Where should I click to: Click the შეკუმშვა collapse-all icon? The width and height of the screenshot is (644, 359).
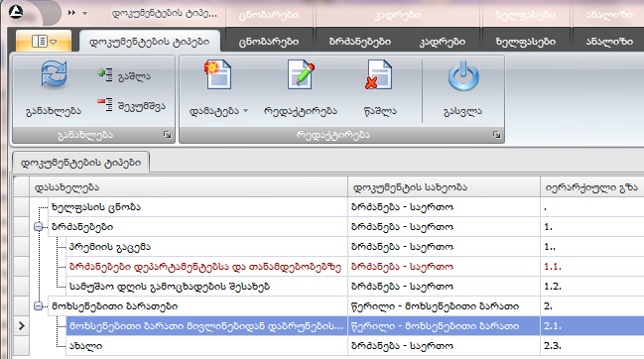tap(105, 104)
